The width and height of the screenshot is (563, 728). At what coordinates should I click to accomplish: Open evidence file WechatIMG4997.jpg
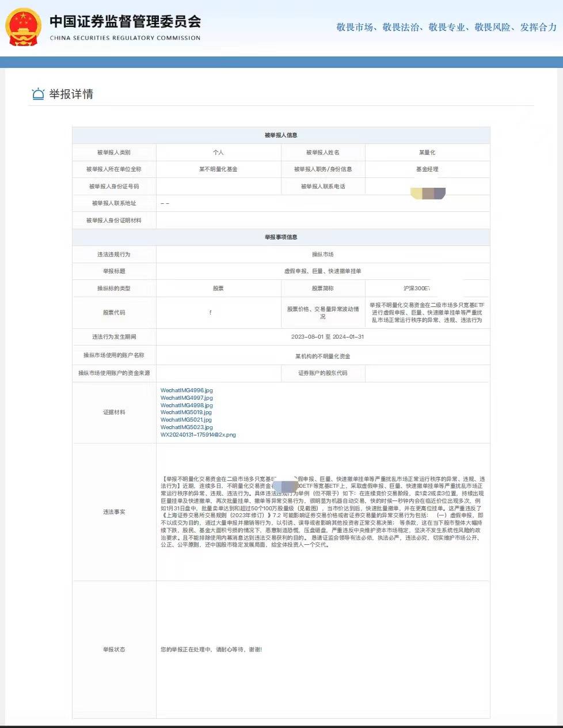coord(187,398)
